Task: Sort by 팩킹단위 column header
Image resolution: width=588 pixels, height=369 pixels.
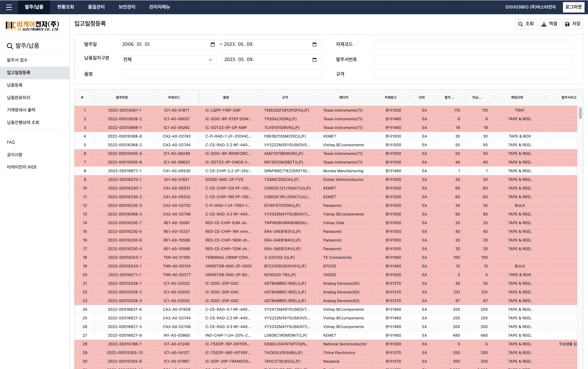Action: (x=517, y=98)
